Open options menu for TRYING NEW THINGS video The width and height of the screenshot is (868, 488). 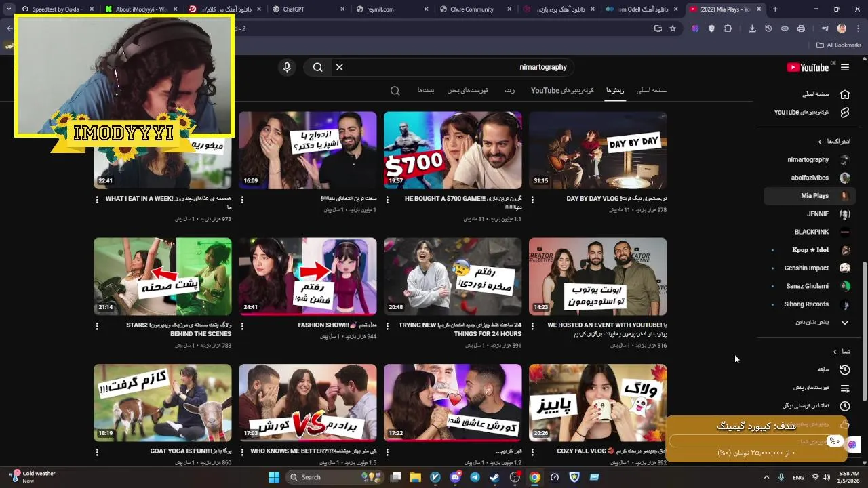387,326
